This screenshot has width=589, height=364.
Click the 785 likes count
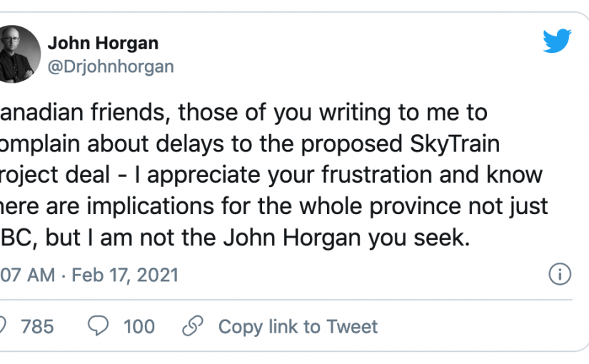coord(37,326)
